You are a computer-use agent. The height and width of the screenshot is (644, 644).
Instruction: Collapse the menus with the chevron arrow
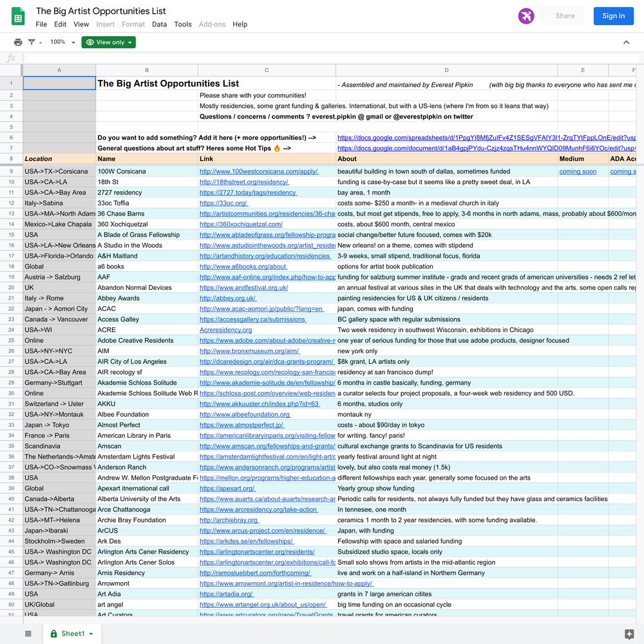(627, 43)
